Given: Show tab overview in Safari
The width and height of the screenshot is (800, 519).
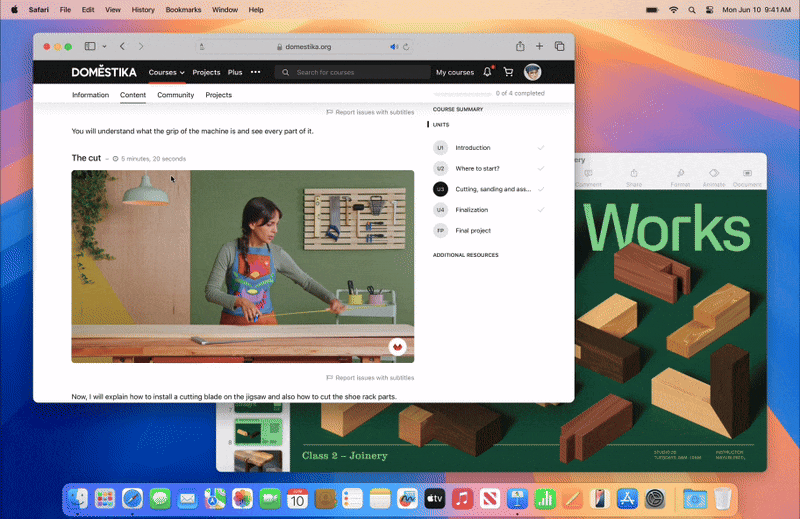Looking at the screenshot, I should (x=560, y=46).
